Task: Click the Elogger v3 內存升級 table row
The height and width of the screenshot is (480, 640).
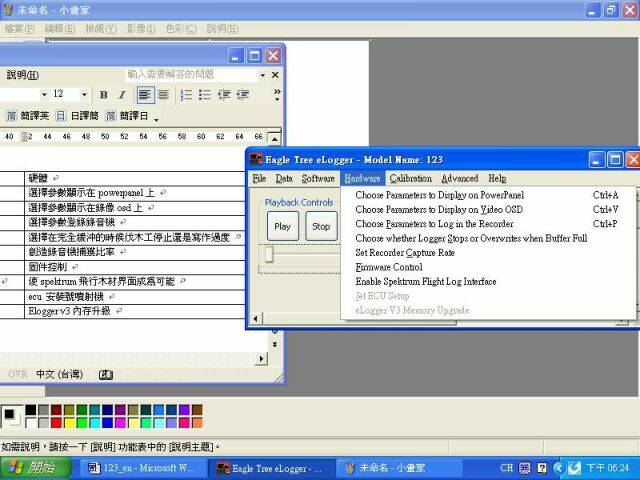Action: tap(135, 311)
